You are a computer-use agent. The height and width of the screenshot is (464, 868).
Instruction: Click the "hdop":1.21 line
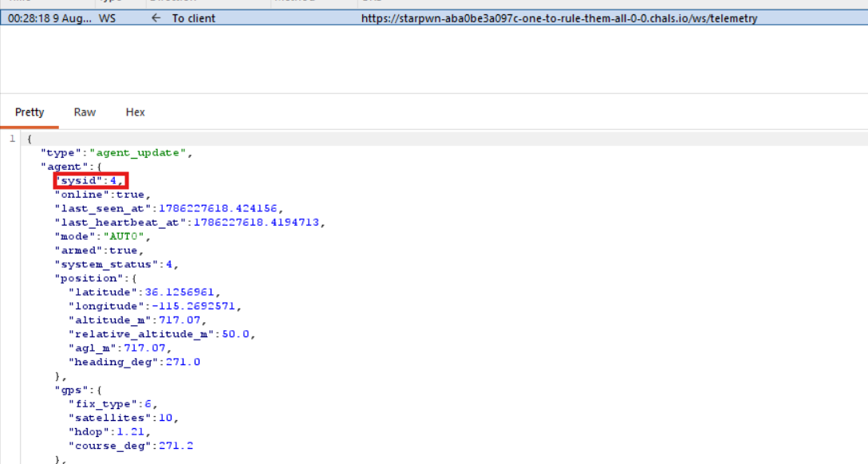pyautogui.click(x=109, y=432)
